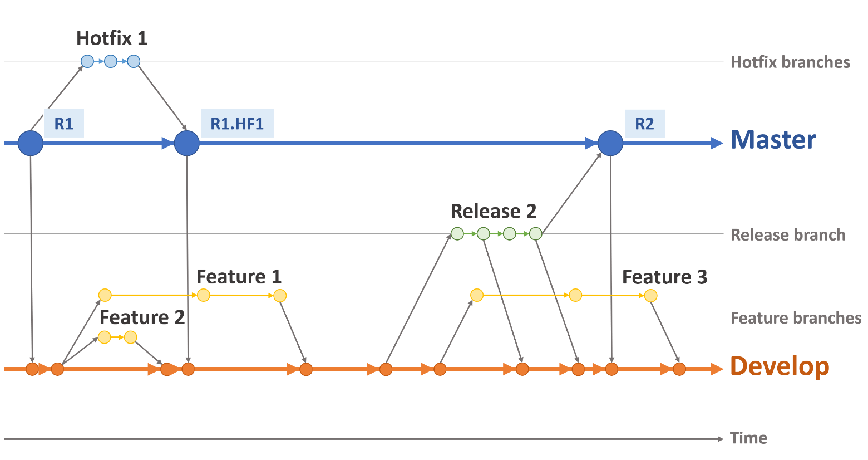Select the R1.HF1 tag label
Screen dimensions: 868x460
237,124
